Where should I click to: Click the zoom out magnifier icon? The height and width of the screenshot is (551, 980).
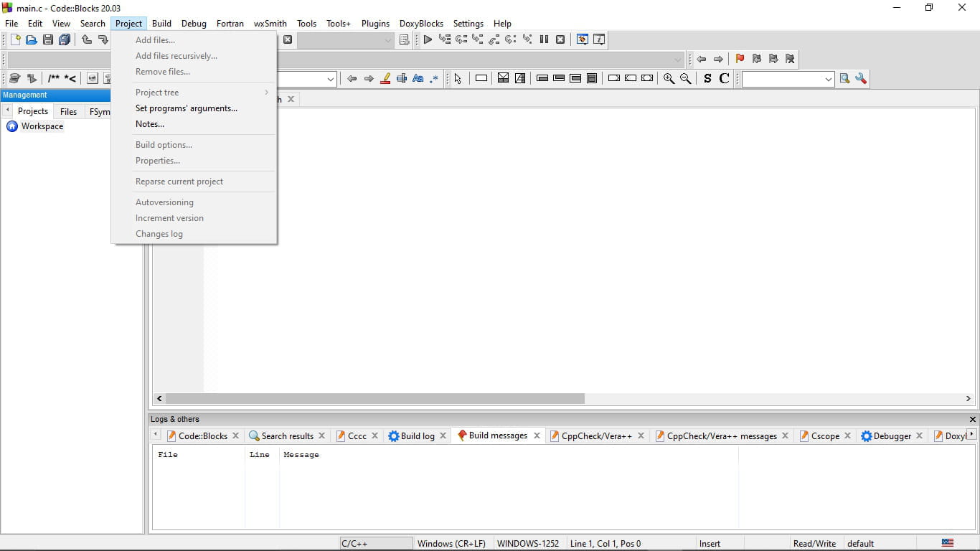click(685, 79)
